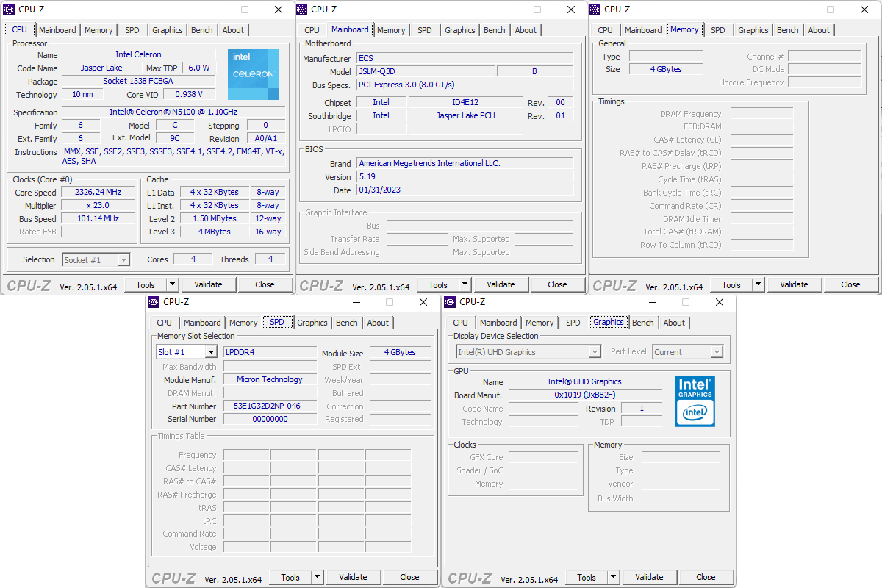Select the CPU tab in the SPD window
This screenshot has height=588, width=882.
pos(165,323)
